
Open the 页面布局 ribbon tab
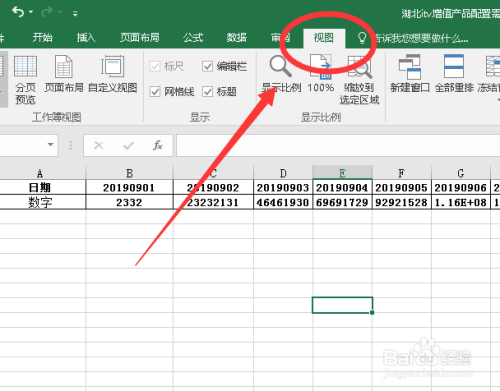(139, 37)
